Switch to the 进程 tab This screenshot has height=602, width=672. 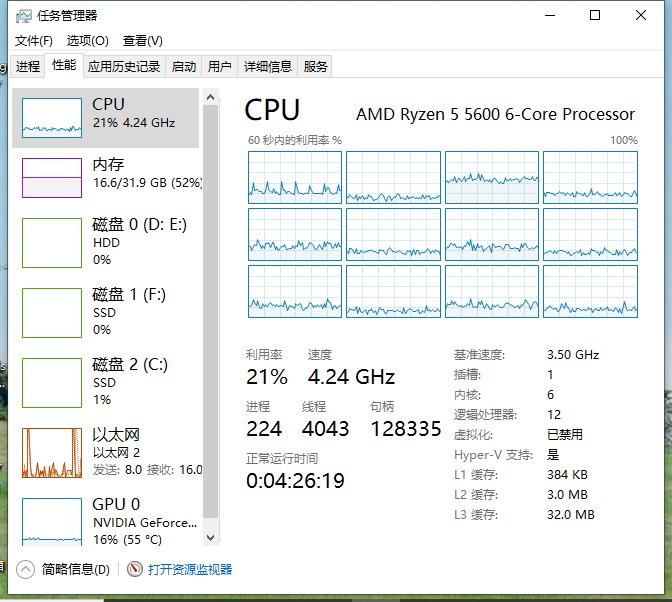(28, 67)
